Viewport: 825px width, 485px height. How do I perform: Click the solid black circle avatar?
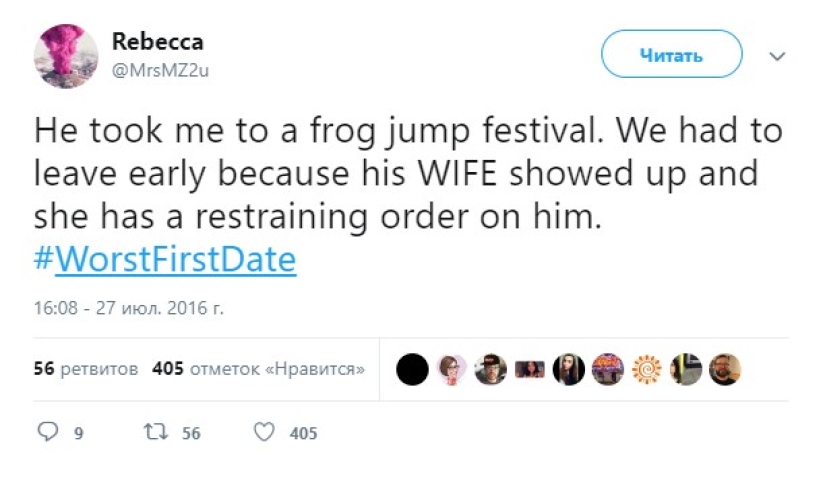coord(413,370)
